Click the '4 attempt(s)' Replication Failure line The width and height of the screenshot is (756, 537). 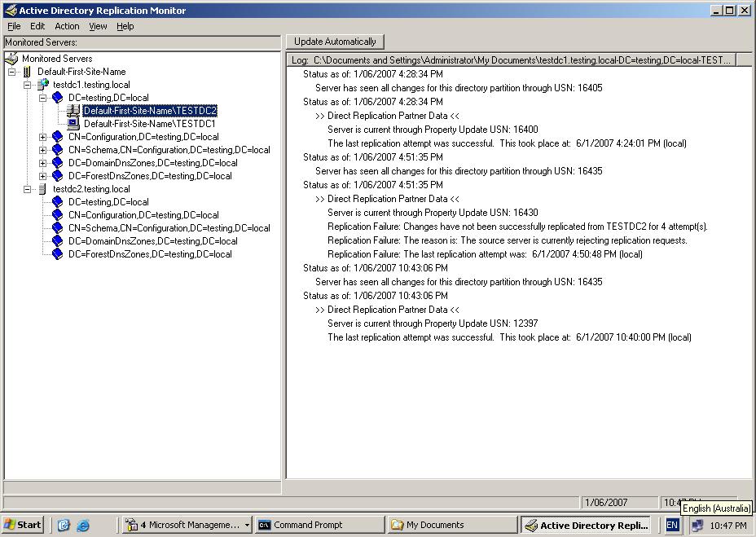click(518, 227)
